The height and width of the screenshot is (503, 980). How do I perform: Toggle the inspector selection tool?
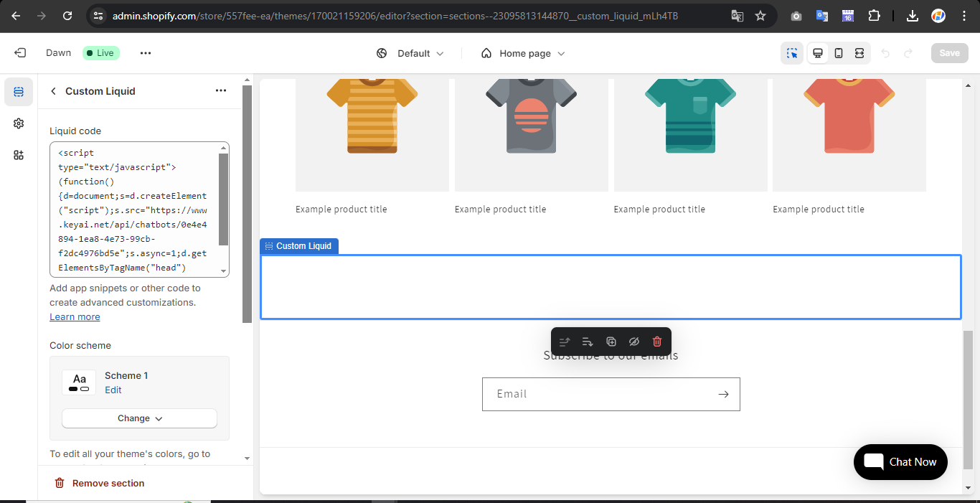(792, 53)
